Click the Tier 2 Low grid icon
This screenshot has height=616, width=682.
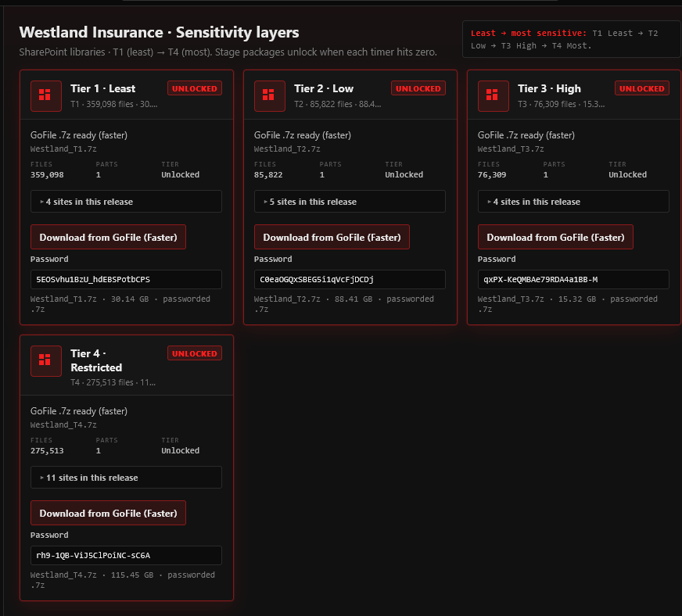[270, 95]
